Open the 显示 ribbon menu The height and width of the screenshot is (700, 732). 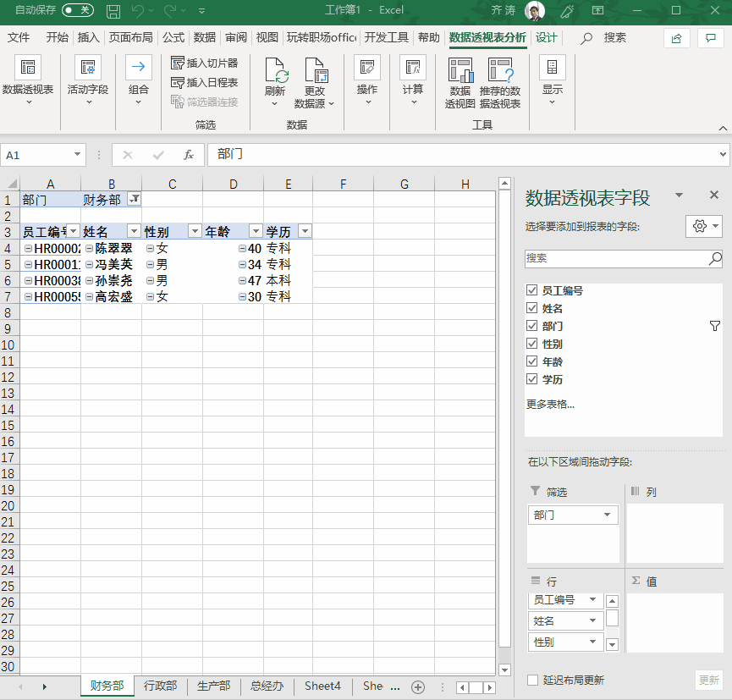(553, 80)
